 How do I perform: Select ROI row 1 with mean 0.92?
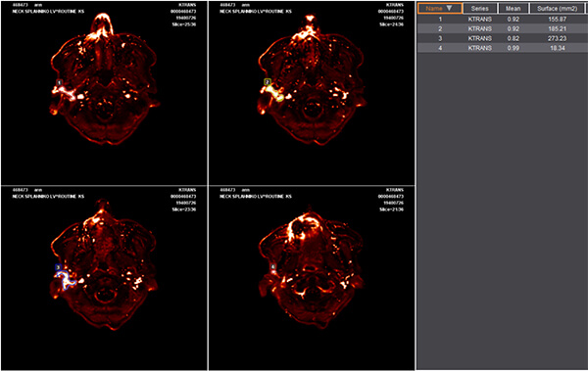coord(503,20)
